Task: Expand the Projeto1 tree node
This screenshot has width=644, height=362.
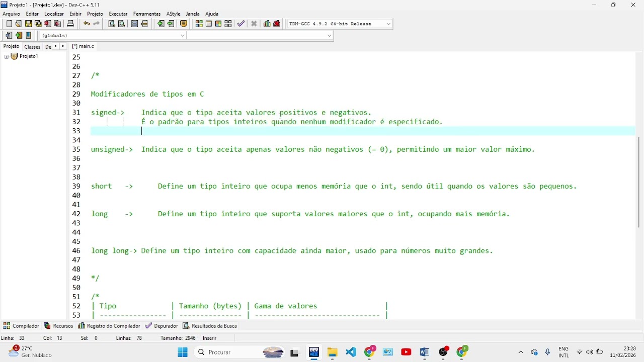Action: 7,57
